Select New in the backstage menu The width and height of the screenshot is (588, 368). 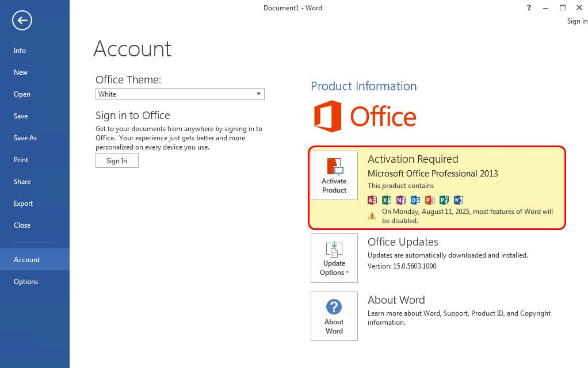[x=21, y=72]
